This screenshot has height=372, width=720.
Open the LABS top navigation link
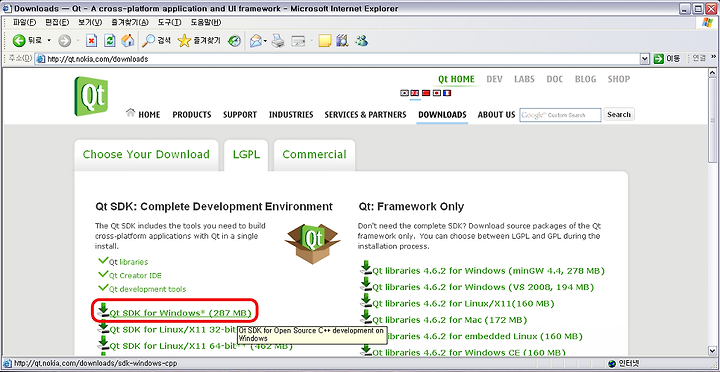524,79
